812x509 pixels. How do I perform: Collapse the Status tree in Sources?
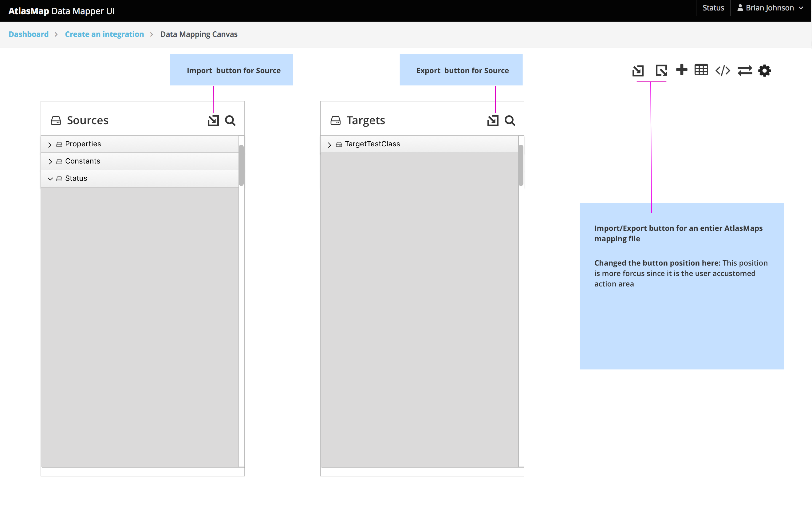point(50,178)
